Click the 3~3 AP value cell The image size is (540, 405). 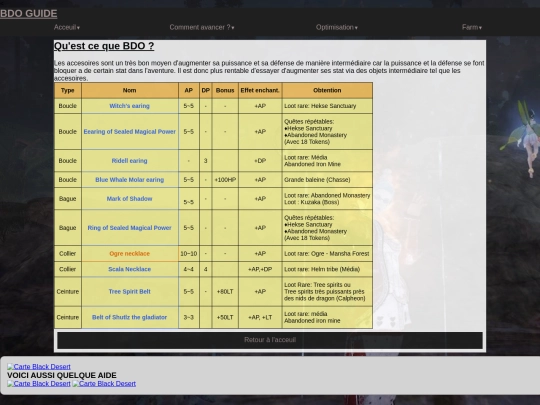coord(188,317)
